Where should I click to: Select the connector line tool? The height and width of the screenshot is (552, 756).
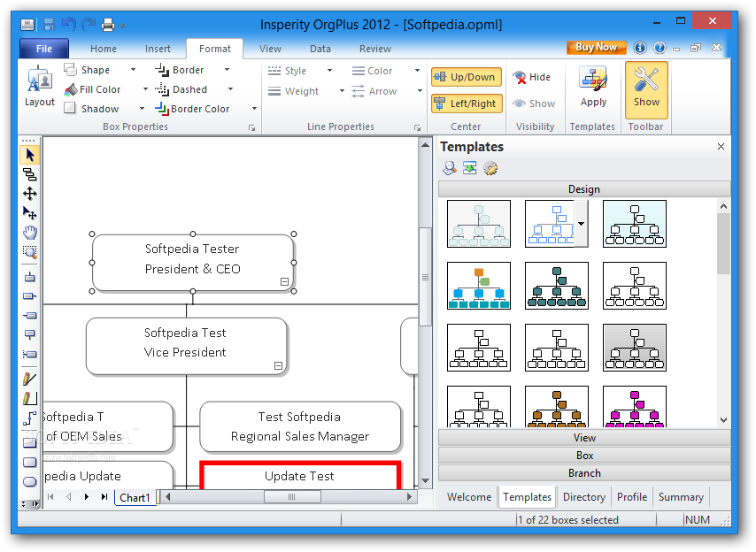[x=30, y=418]
